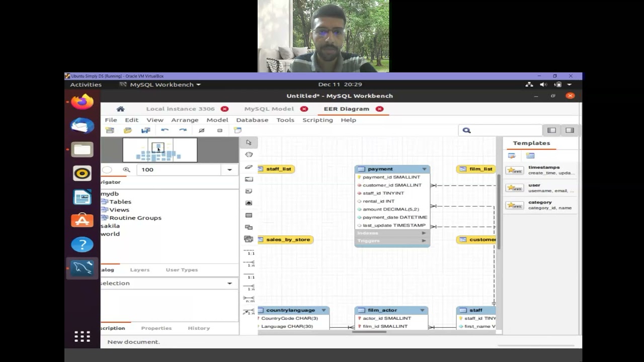This screenshot has width=644, height=362.
Task: Toggle the align-to-grid square icon
Action: pyautogui.click(x=219, y=130)
